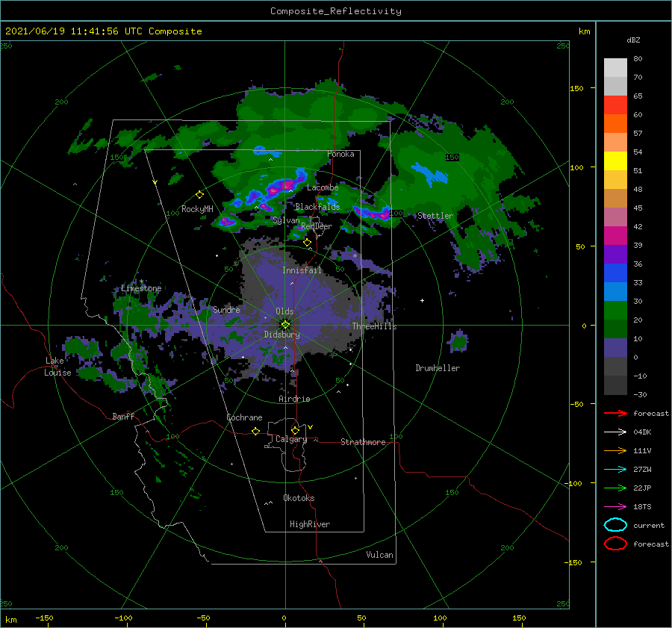Select the magenta 39-42 dBZ swatch
Viewport: 672px width, 628px height.
(615, 236)
